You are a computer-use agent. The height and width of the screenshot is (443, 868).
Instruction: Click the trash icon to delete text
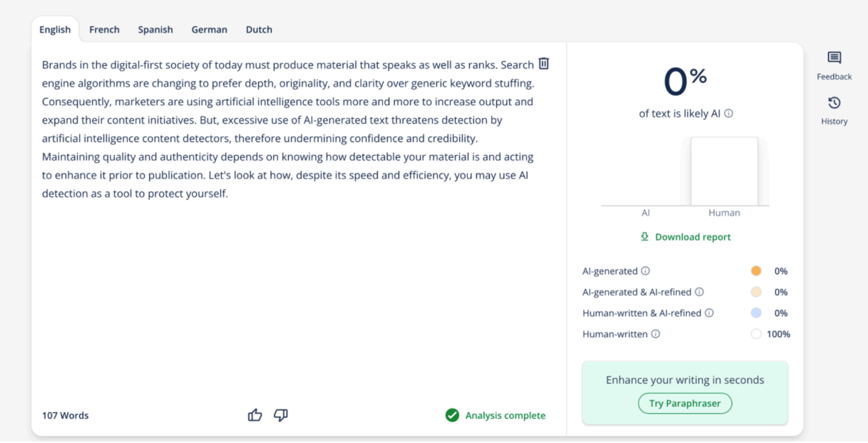pos(544,64)
